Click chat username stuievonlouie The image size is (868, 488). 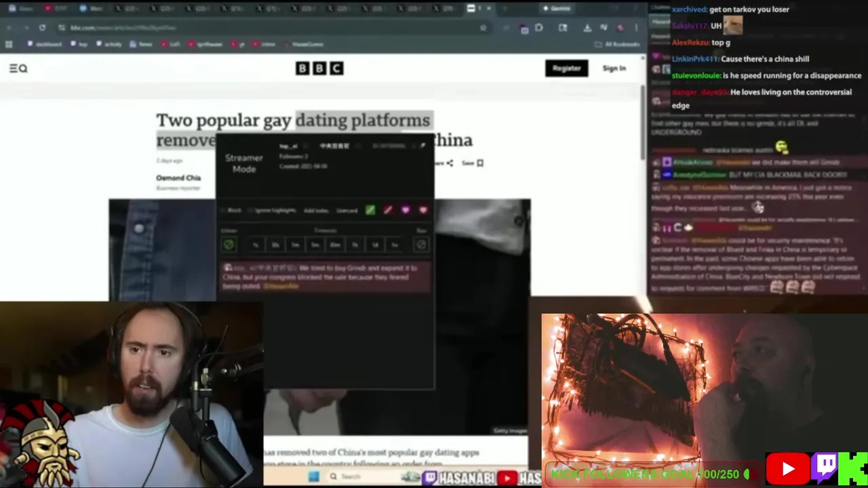pyautogui.click(x=696, y=76)
